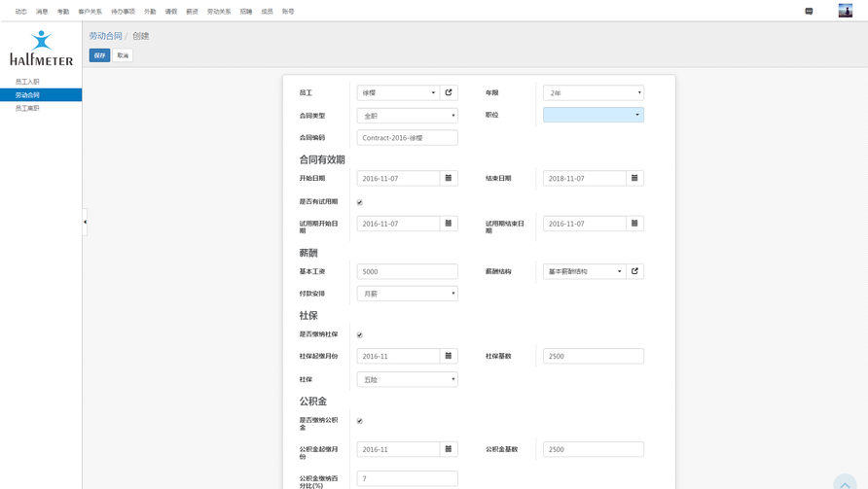Expand the empty 职位 dropdown
The image size is (868, 489).
pyautogui.click(x=593, y=115)
